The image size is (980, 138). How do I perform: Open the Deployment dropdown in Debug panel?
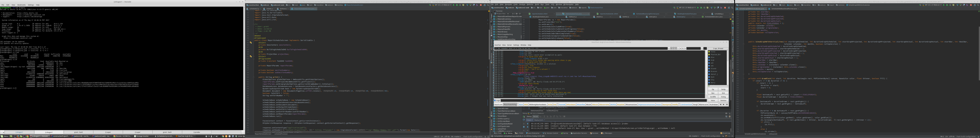pos(540,120)
